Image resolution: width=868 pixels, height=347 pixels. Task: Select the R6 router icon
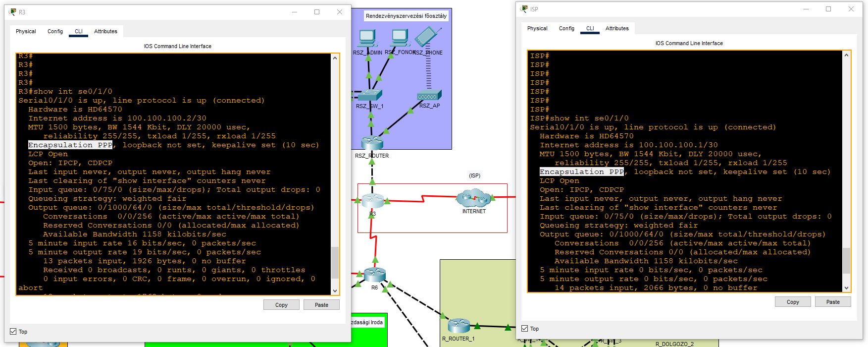coord(374,274)
